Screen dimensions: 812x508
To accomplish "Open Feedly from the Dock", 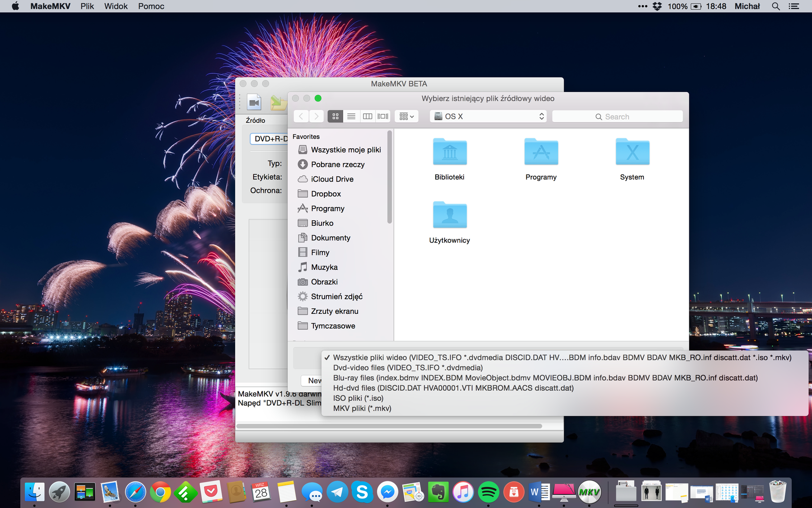I will [186, 492].
